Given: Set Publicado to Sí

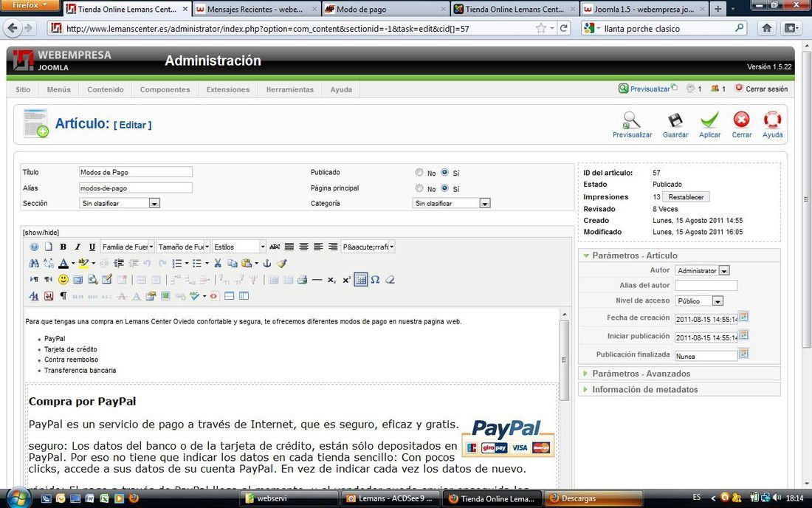Looking at the screenshot, I should [444, 173].
